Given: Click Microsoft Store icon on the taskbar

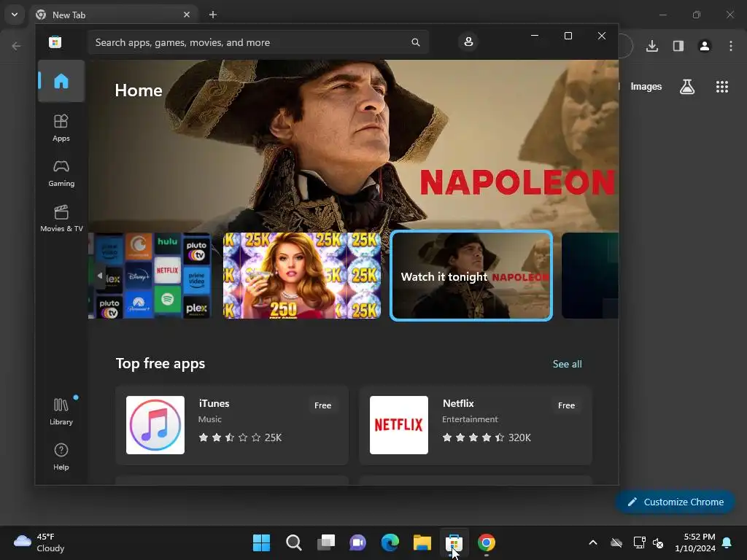Looking at the screenshot, I should (x=454, y=542).
